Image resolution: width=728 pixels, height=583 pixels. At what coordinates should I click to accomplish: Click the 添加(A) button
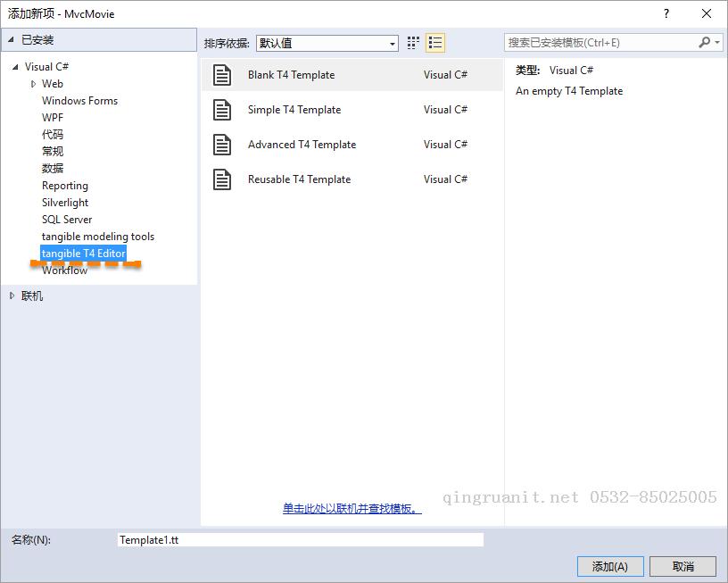pos(610,566)
